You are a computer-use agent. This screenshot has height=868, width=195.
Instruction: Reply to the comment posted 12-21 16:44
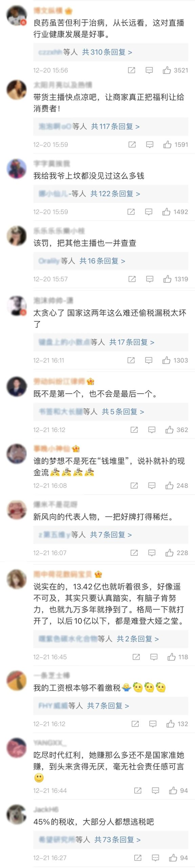(x=155, y=791)
